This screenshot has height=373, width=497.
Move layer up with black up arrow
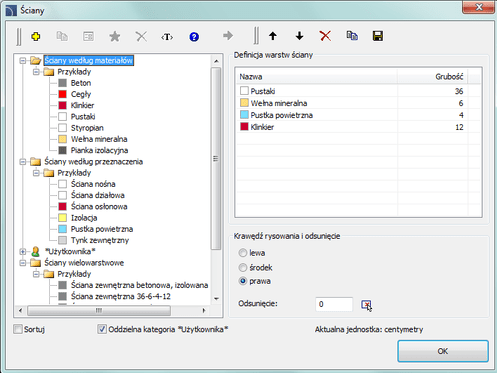(x=273, y=36)
